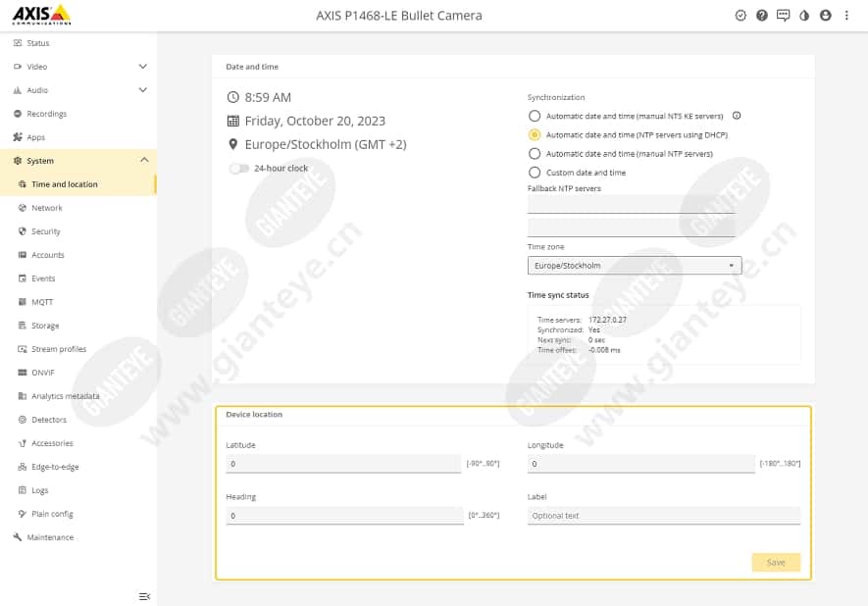The image size is (868, 606).
Task: Click the time server address 172.27.0.27
Action: [x=607, y=320]
